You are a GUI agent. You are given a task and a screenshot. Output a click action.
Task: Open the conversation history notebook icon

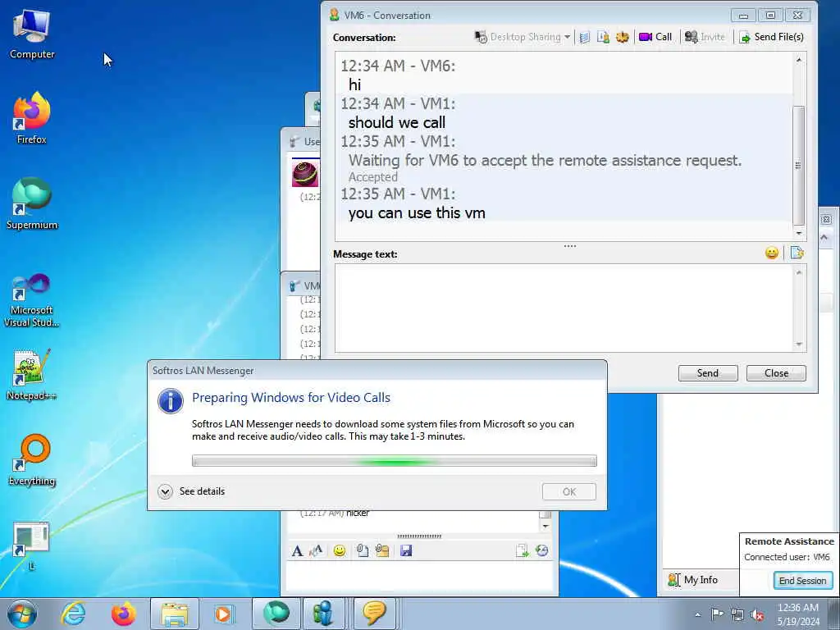click(x=584, y=37)
